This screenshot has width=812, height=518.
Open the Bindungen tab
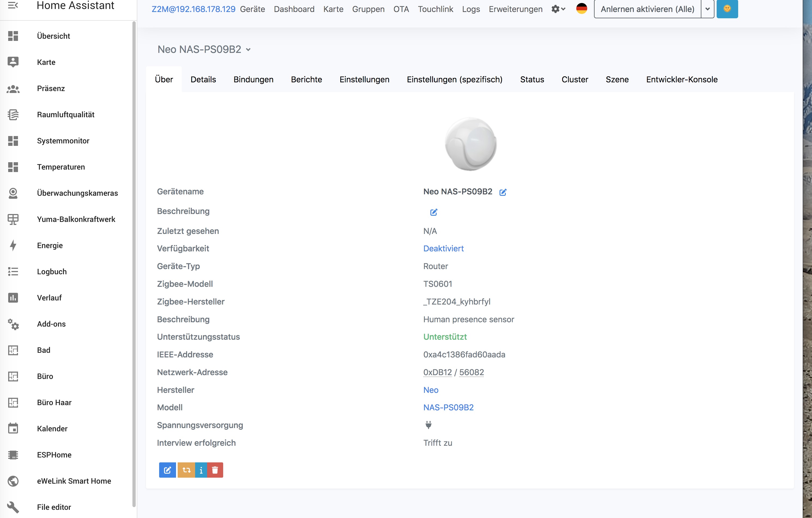[253, 79]
